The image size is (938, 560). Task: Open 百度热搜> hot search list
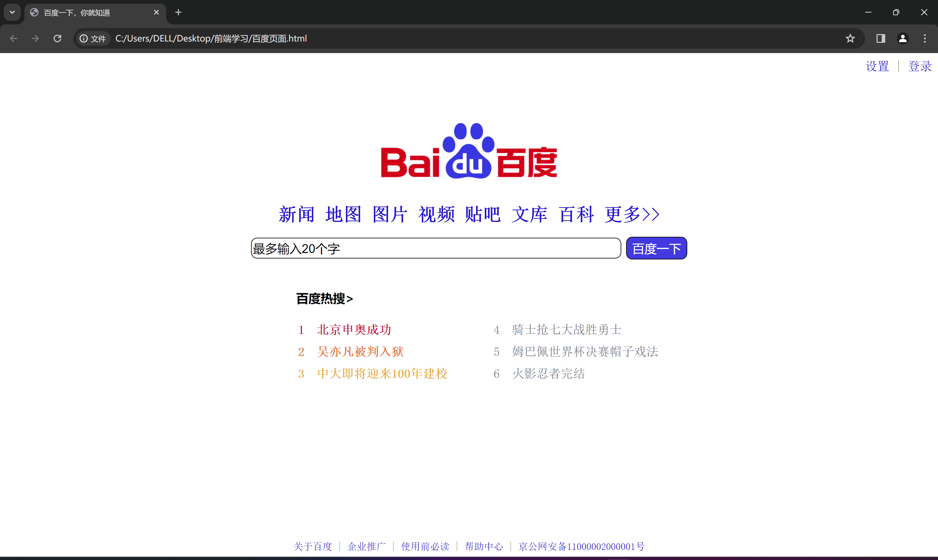click(x=324, y=298)
